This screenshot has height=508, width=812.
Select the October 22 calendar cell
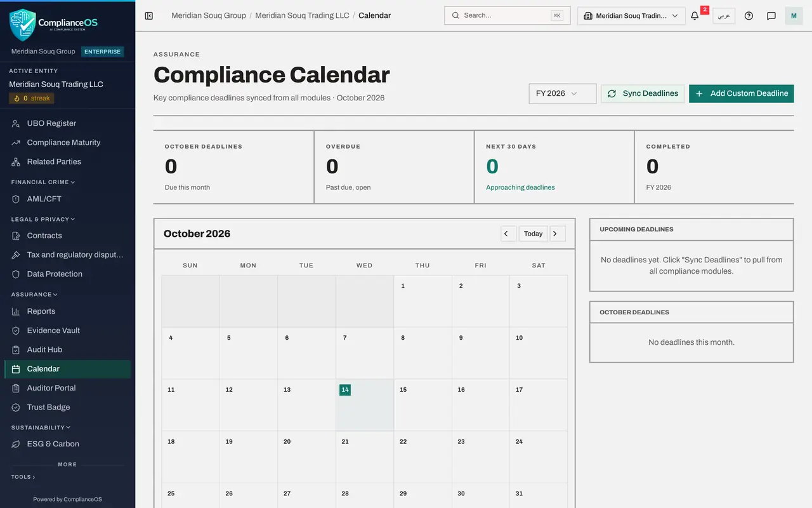(x=422, y=457)
